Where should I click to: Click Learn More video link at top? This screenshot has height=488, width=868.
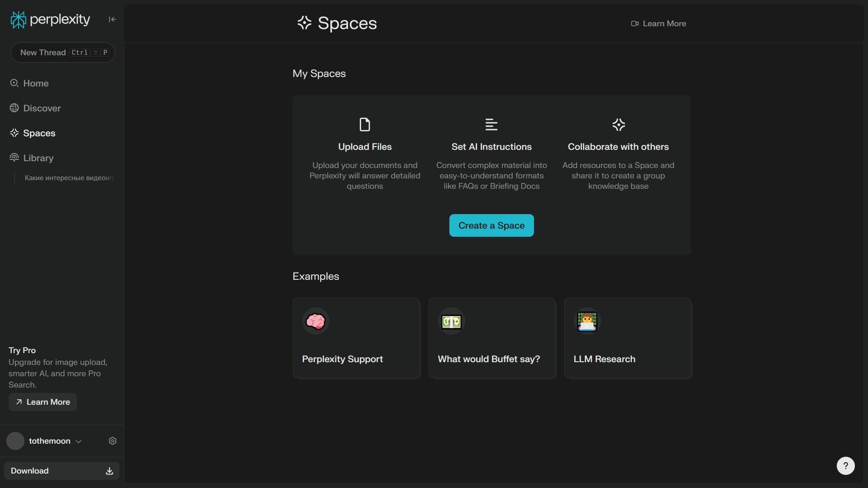658,24
